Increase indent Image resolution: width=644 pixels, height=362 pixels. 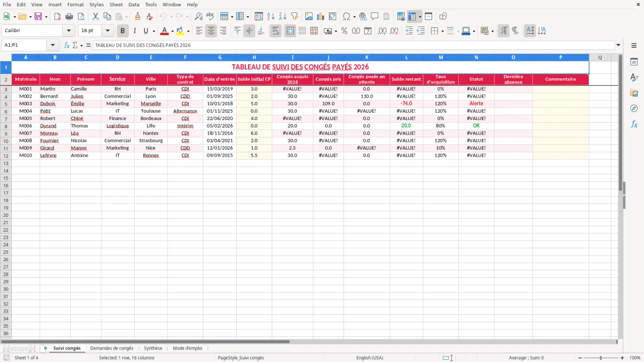(x=409, y=31)
